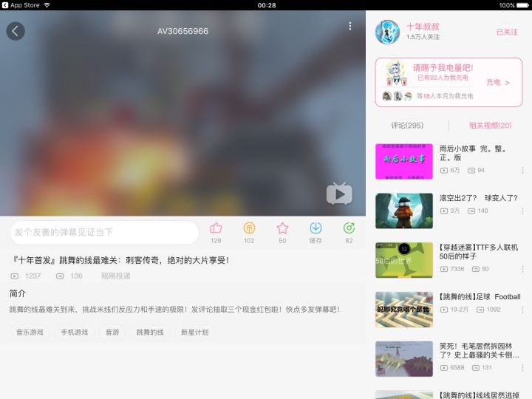Open more options for 足球 Football video

(x=522, y=310)
